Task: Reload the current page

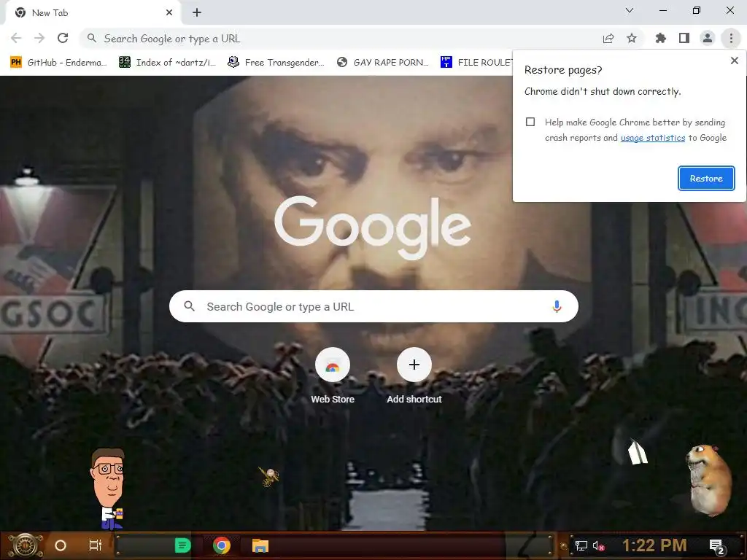Action: 63,38
